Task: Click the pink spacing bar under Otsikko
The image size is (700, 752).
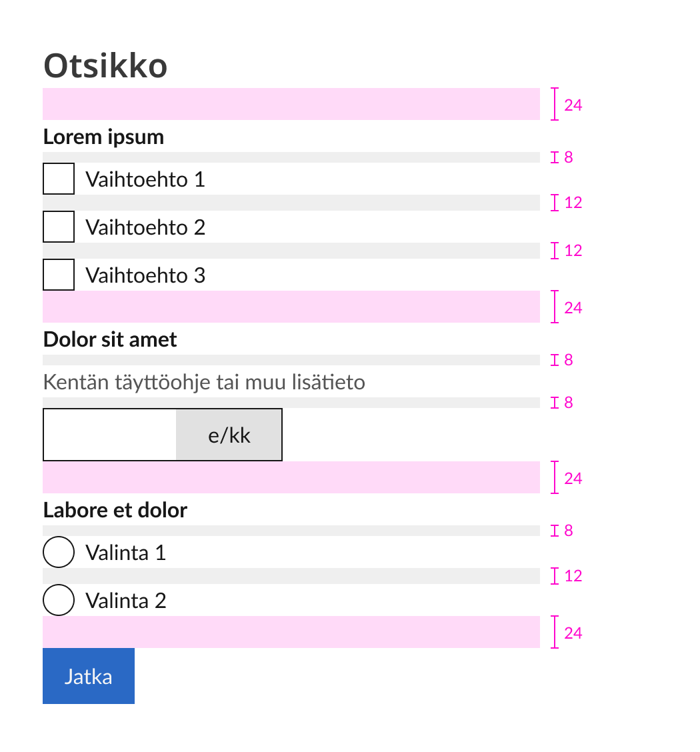Action: coord(291,104)
